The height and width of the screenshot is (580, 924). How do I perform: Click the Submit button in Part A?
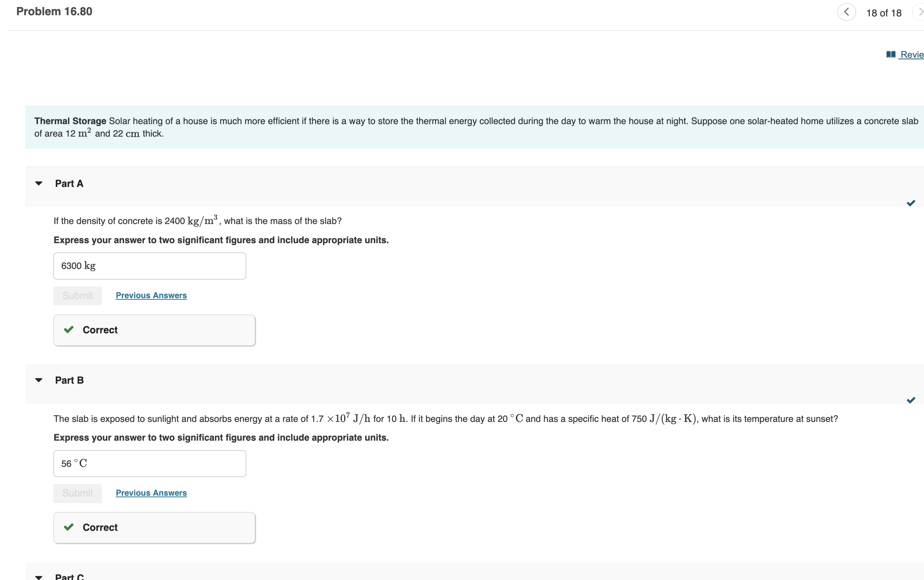[x=75, y=294]
